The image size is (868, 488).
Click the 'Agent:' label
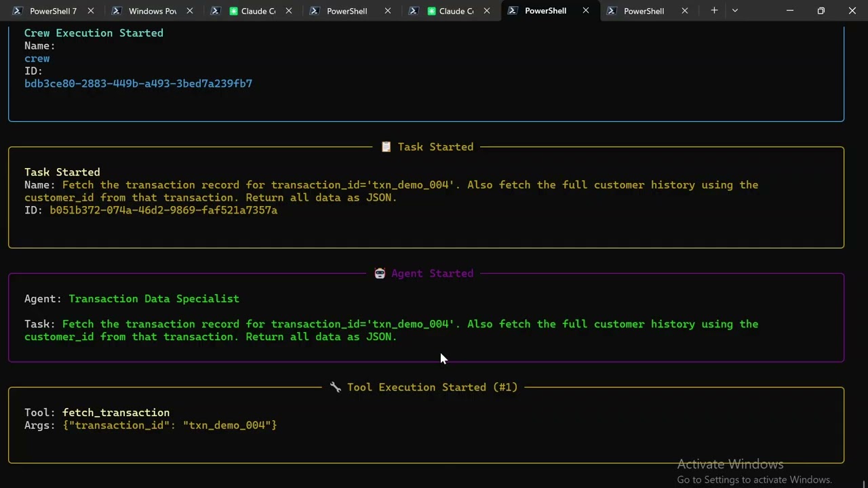(43, 299)
